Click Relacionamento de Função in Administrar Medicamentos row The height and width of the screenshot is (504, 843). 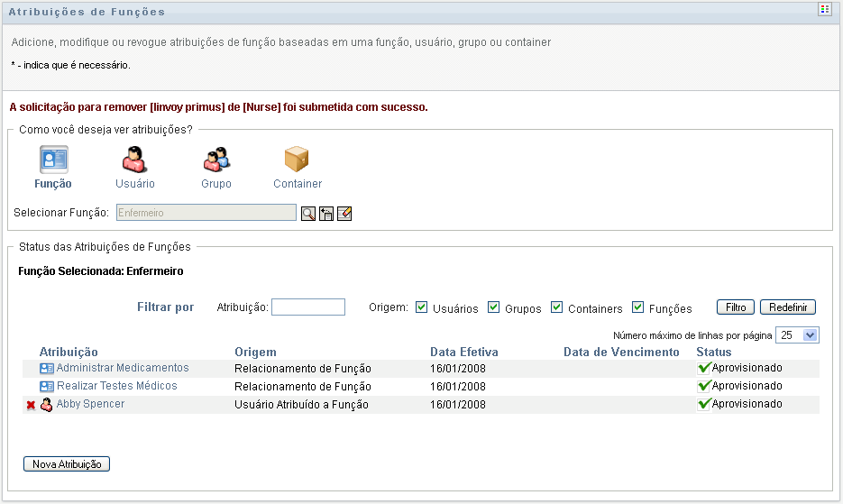click(x=303, y=369)
